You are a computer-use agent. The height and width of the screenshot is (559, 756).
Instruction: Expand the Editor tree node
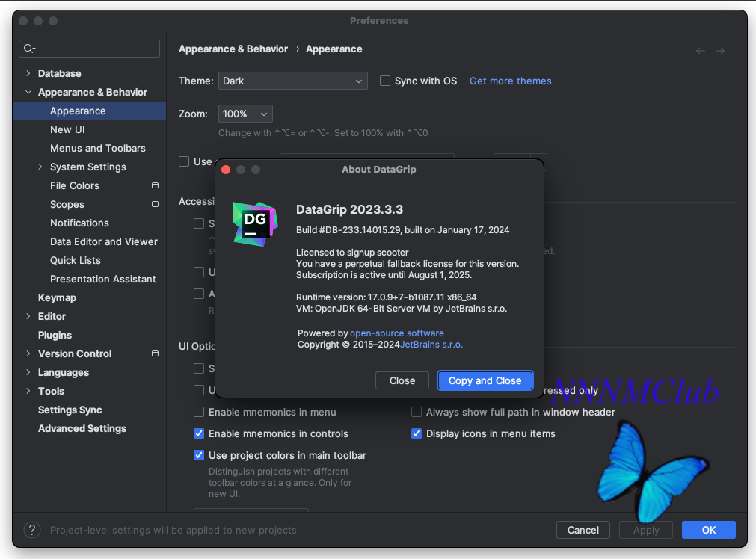click(x=28, y=316)
